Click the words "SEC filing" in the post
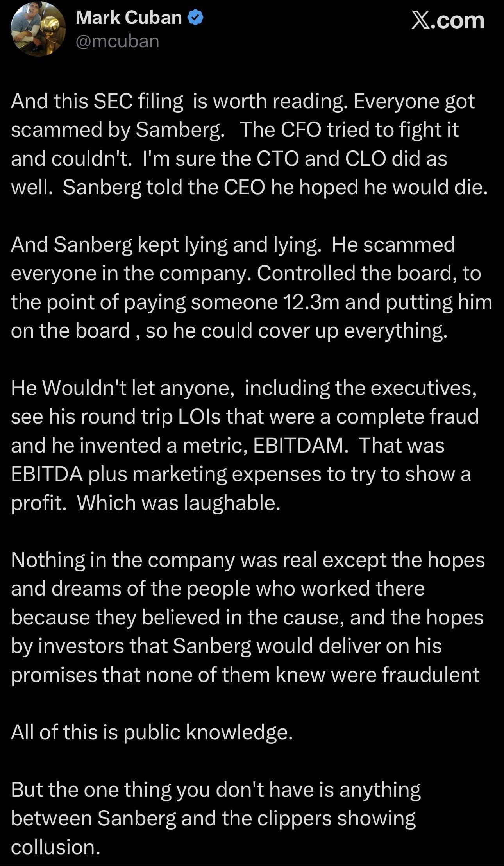Image resolution: width=504 pixels, height=866 pixels. (139, 102)
